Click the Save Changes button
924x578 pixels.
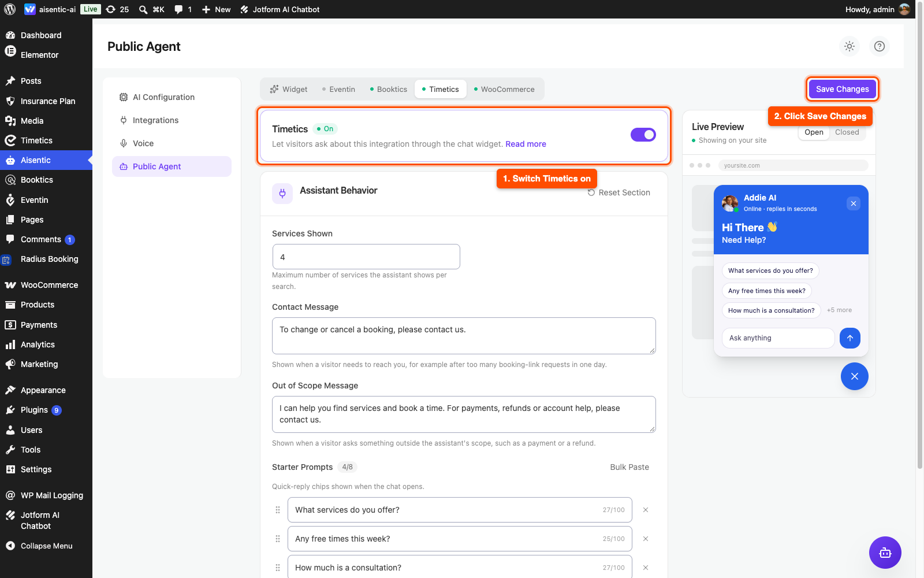[x=842, y=89]
